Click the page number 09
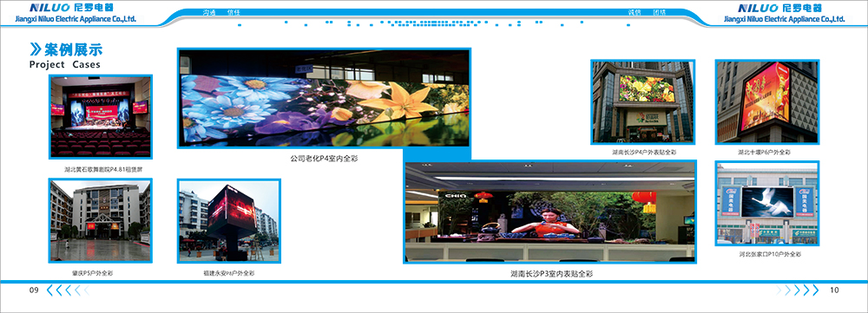The height and width of the screenshot is (313, 868). tap(34, 290)
